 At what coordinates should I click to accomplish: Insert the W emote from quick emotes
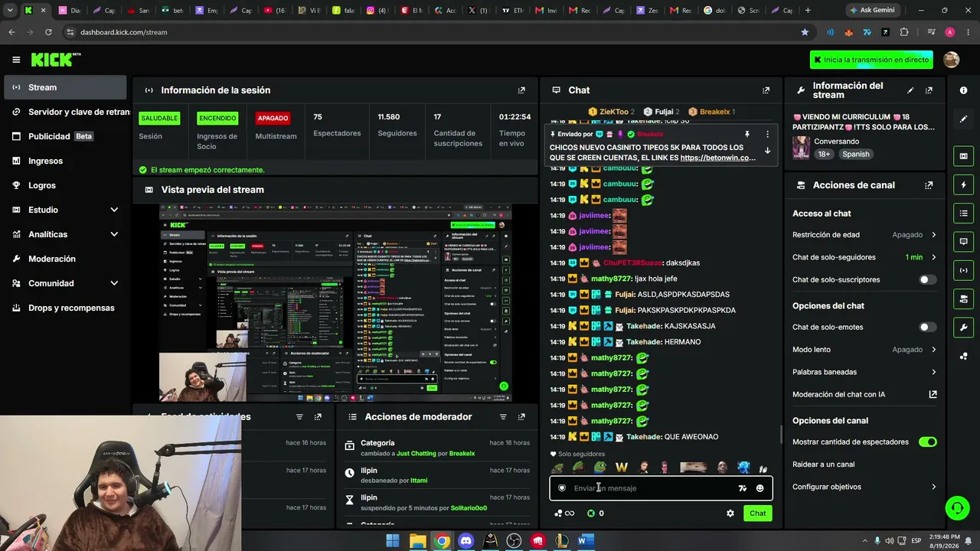click(x=621, y=468)
